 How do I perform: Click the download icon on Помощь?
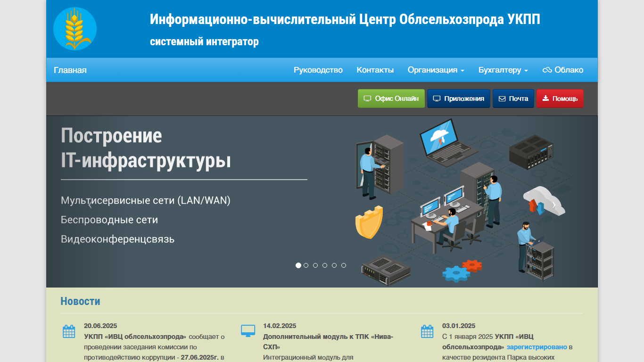546,99
